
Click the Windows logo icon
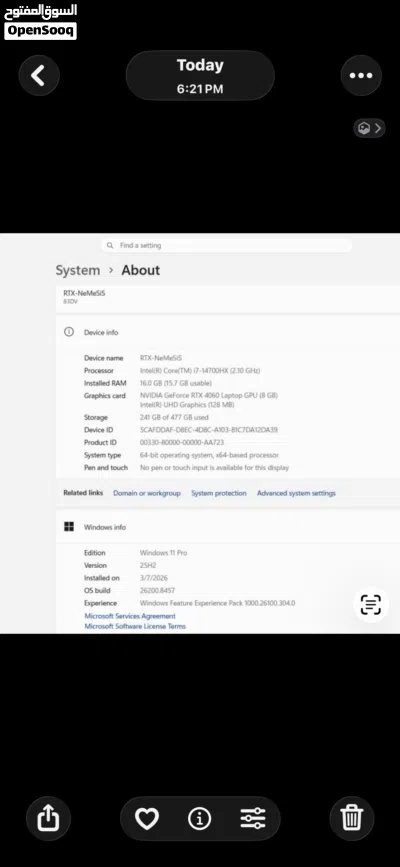pos(69,526)
